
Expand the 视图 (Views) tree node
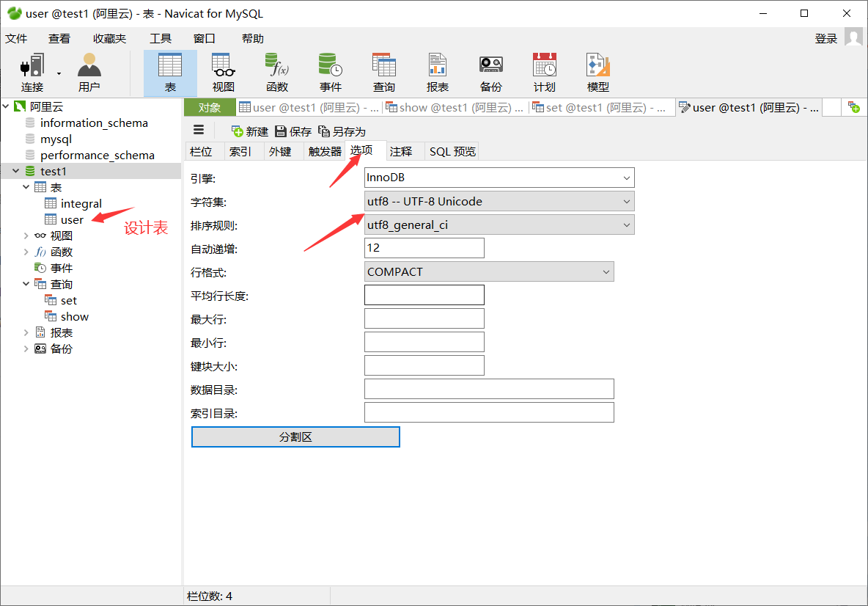click(x=26, y=236)
